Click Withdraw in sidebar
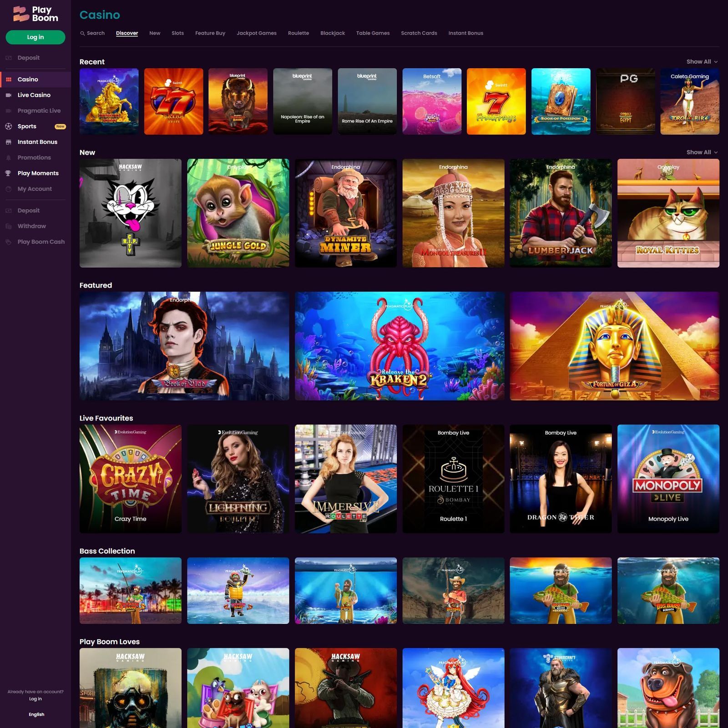This screenshot has width=728, height=728. [32, 226]
